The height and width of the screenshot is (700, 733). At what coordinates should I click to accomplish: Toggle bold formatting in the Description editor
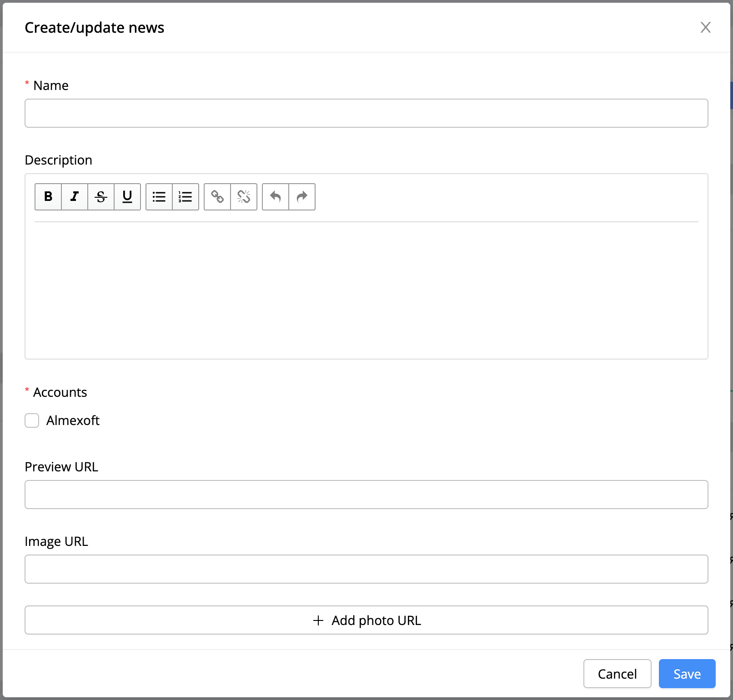click(48, 197)
